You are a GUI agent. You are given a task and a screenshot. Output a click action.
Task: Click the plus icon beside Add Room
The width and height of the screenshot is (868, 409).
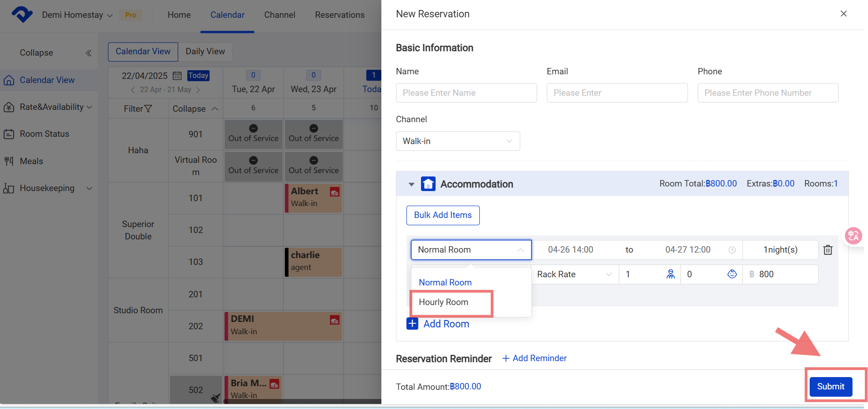[x=412, y=324]
